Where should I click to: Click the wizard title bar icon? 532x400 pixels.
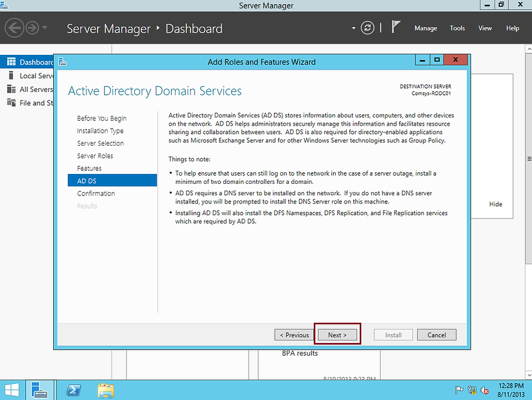pyautogui.click(x=63, y=62)
